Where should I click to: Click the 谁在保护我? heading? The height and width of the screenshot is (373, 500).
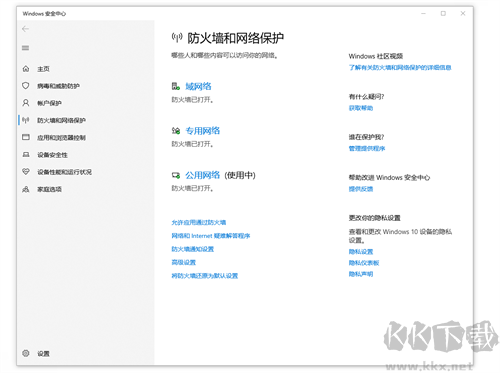point(366,137)
